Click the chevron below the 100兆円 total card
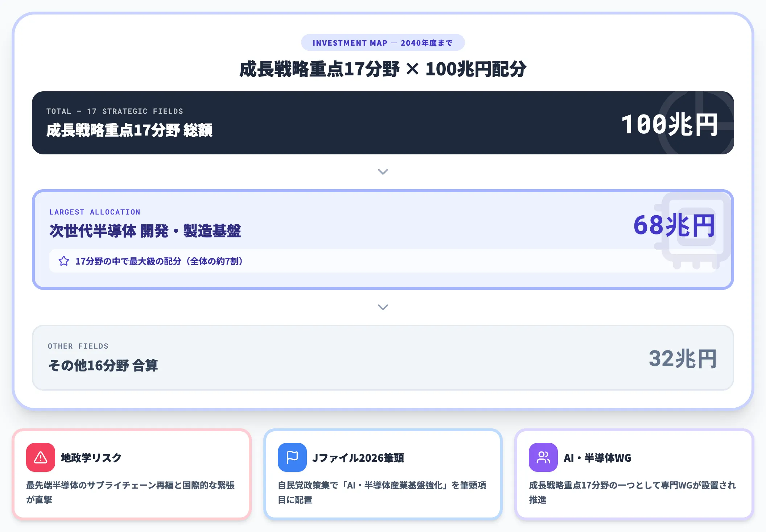Image resolution: width=766 pixels, height=532 pixels. pos(383,171)
